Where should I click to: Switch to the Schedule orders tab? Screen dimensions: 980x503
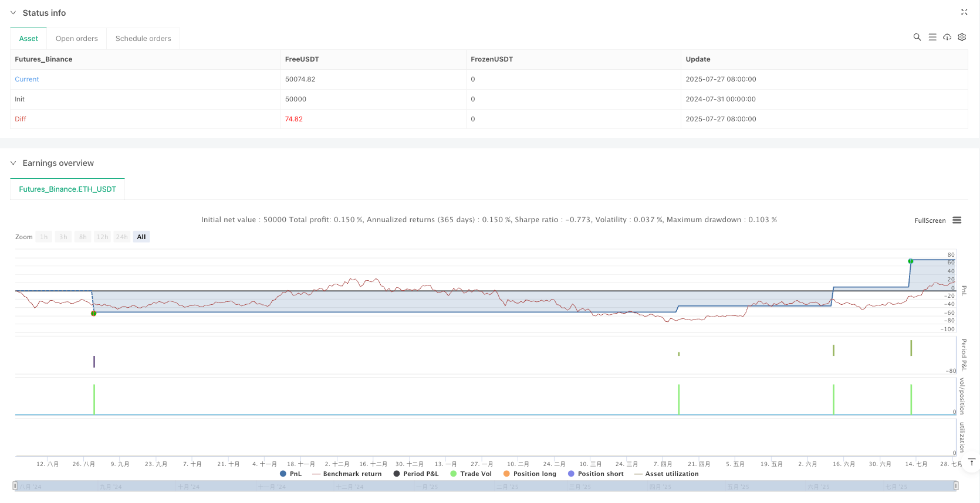point(143,39)
